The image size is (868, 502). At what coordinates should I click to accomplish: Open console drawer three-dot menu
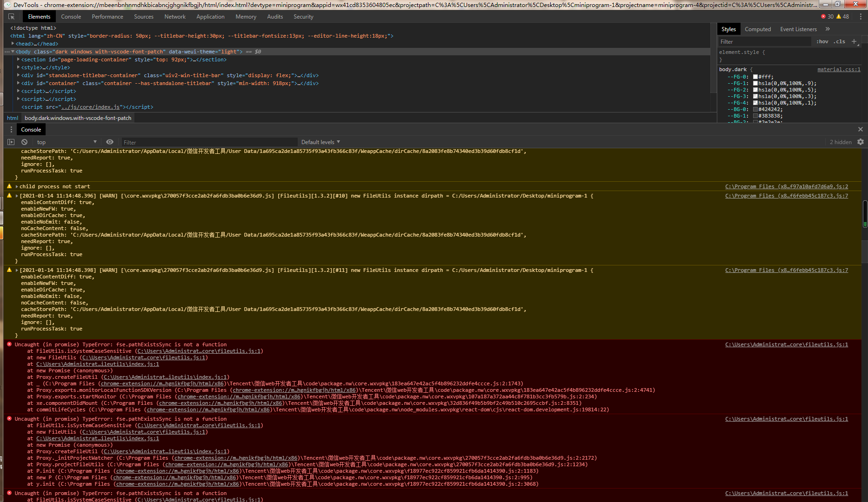pyautogui.click(x=11, y=130)
